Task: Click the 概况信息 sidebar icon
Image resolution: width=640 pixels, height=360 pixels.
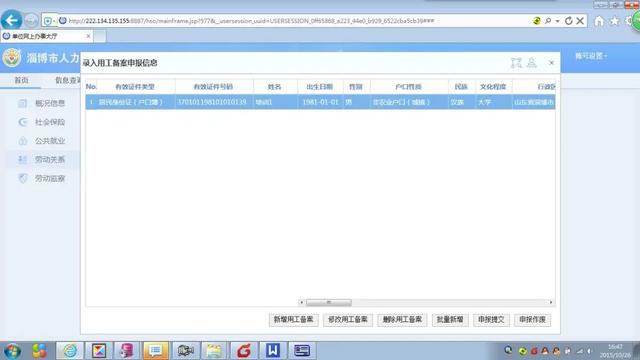Action: (23, 103)
